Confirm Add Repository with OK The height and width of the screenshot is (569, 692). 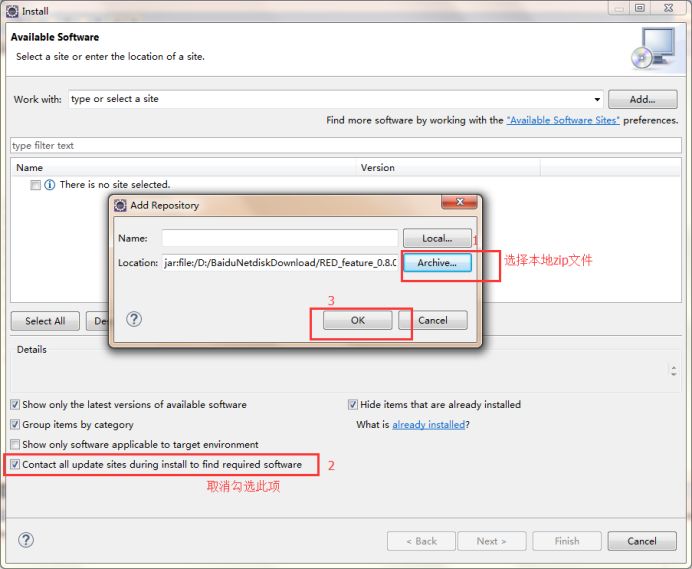[357, 320]
